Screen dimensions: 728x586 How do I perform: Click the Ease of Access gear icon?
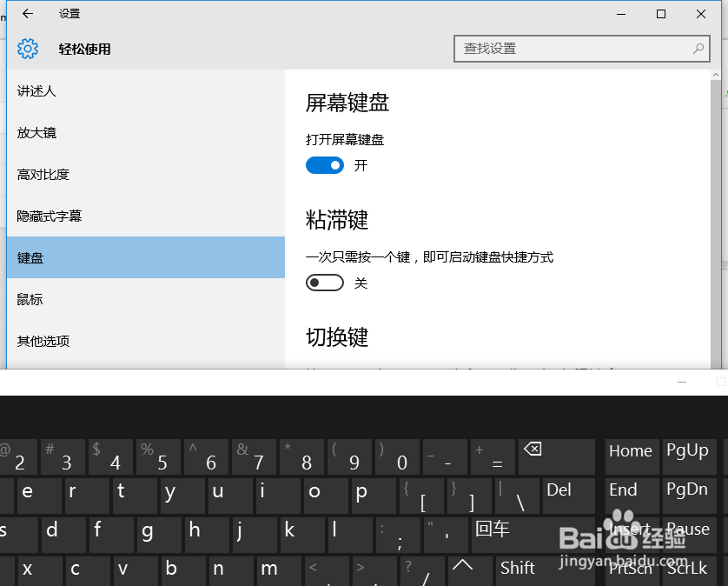pyautogui.click(x=28, y=49)
